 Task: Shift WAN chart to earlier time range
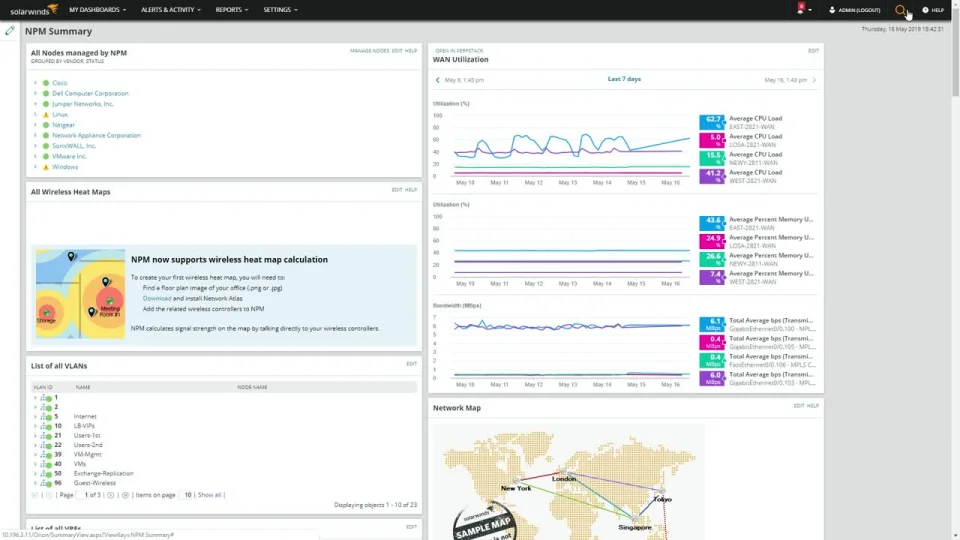437,80
